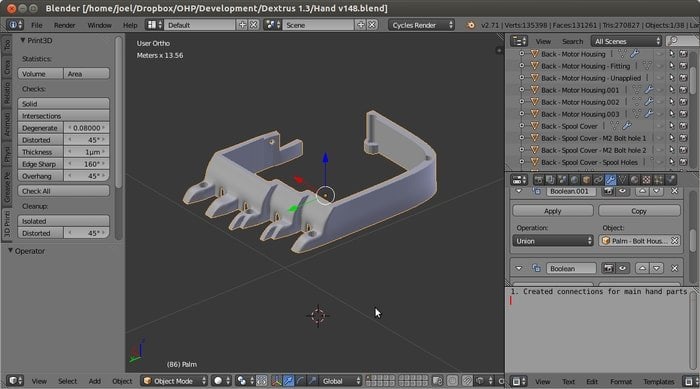Toggle selectability of Back - Motor Housing
The width and height of the screenshot is (700, 389).
[x=671, y=54]
